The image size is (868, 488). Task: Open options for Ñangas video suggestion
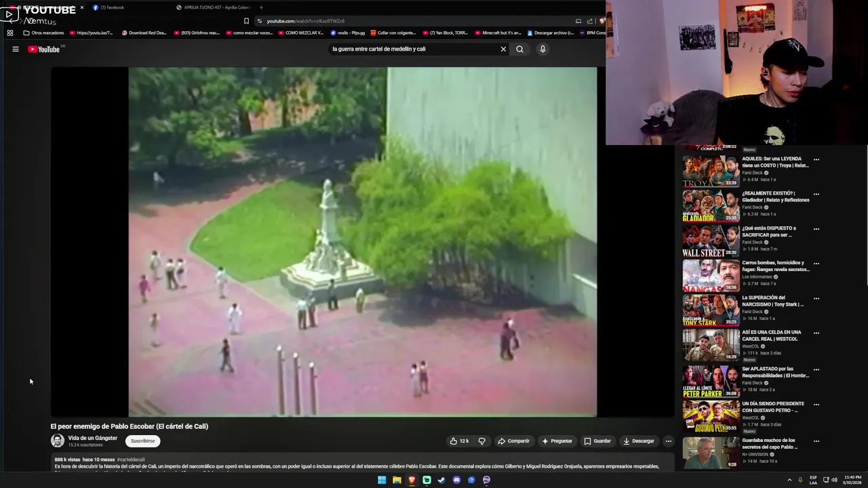[x=816, y=264]
